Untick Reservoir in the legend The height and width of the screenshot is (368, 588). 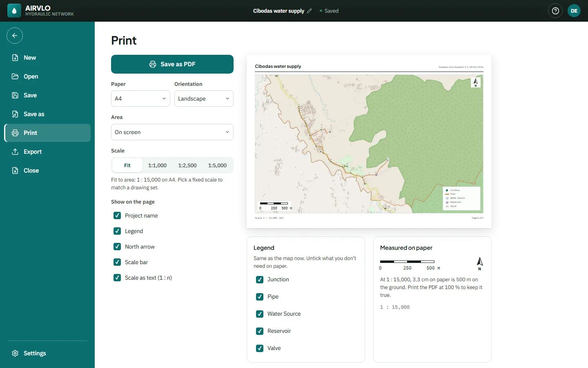point(260,331)
